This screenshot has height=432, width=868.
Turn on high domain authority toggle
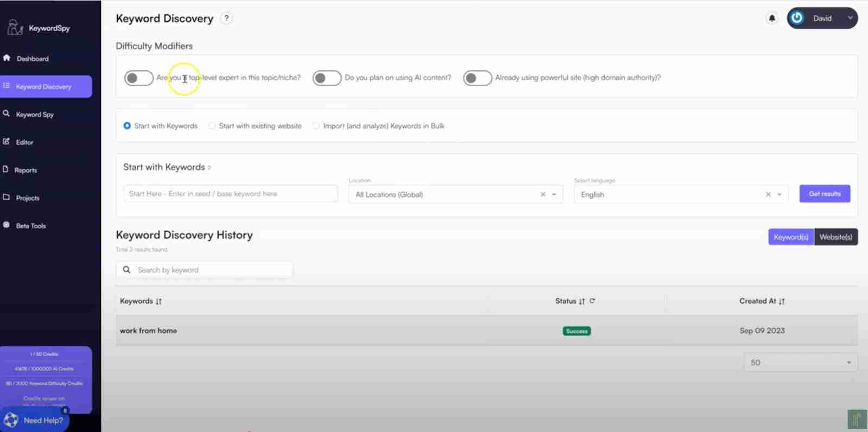477,78
